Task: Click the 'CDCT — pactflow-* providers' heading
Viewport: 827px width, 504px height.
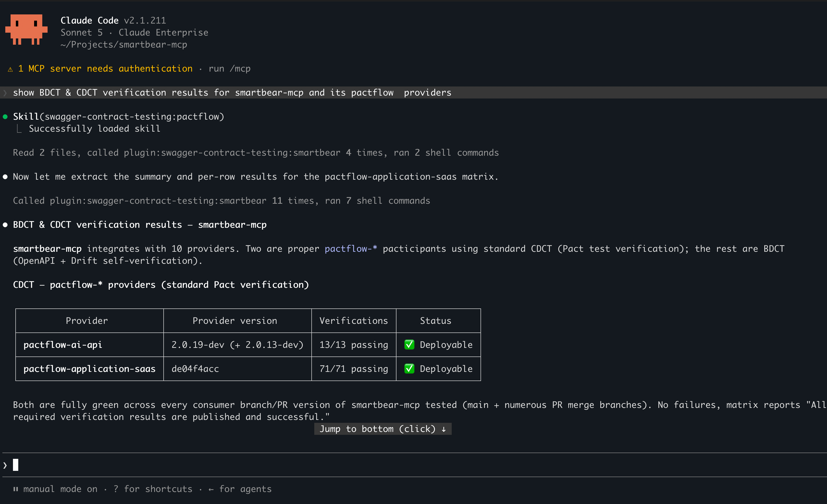Action: (x=161, y=285)
